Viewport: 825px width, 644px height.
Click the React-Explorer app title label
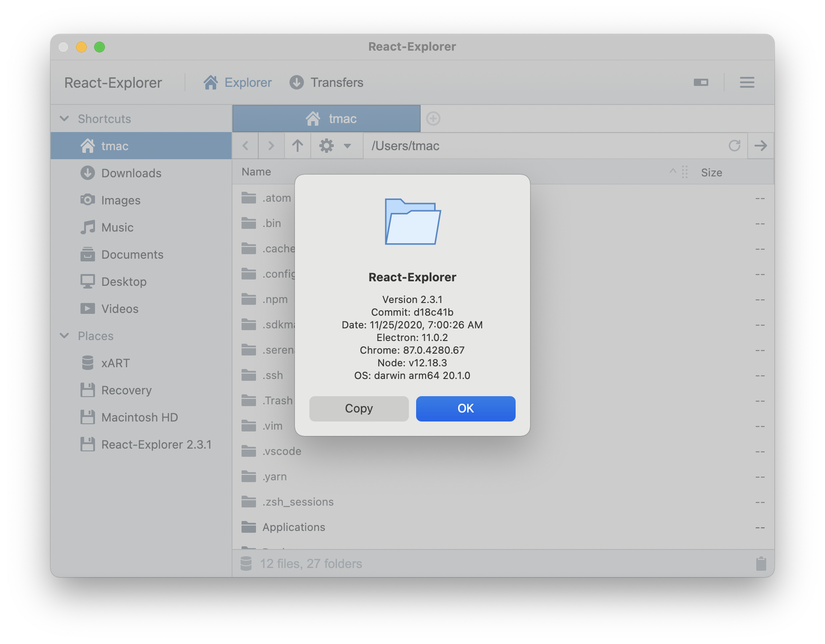tap(113, 83)
